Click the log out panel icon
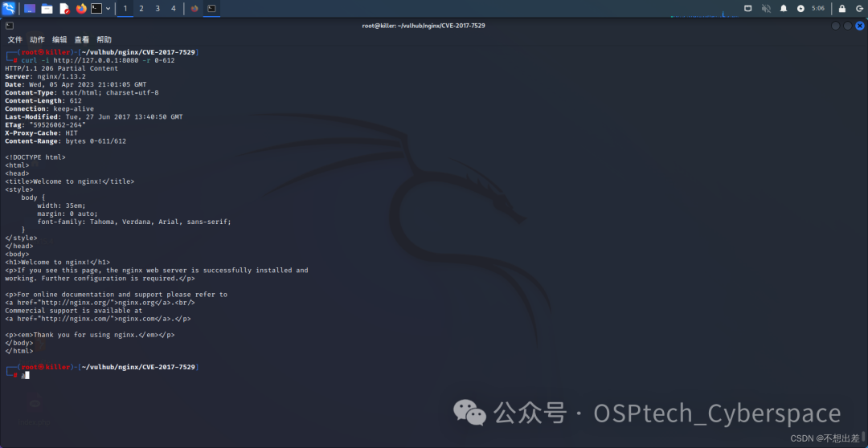Viewport: 868px width, 448px height. (x=858, y=8)
